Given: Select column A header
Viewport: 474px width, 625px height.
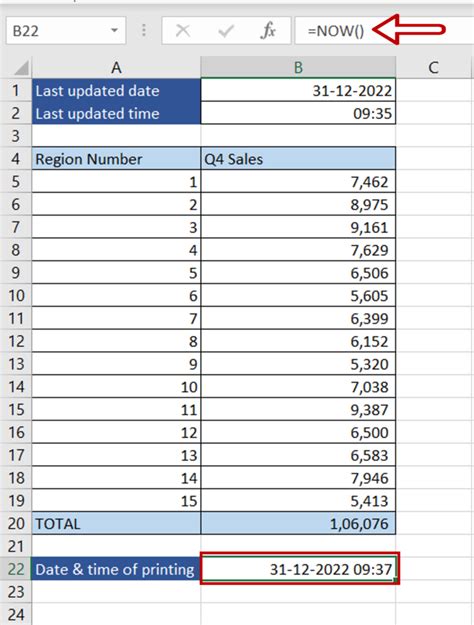Looking at the screenshot, I should (116, 68).
